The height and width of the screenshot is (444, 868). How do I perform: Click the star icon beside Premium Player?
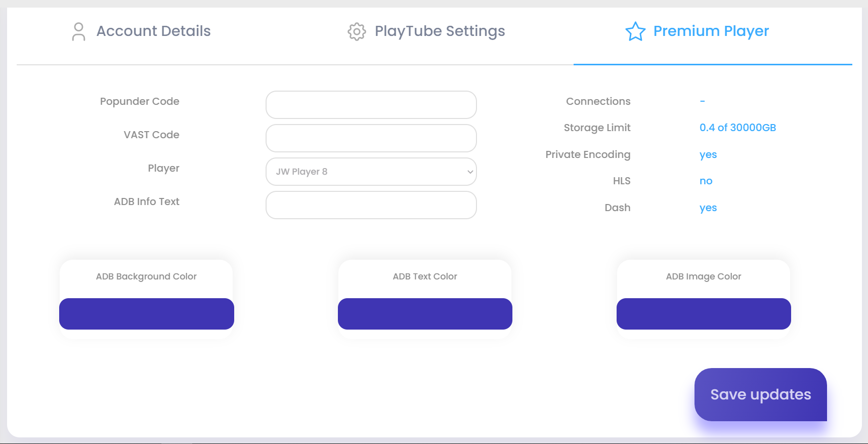click(635, 31)
